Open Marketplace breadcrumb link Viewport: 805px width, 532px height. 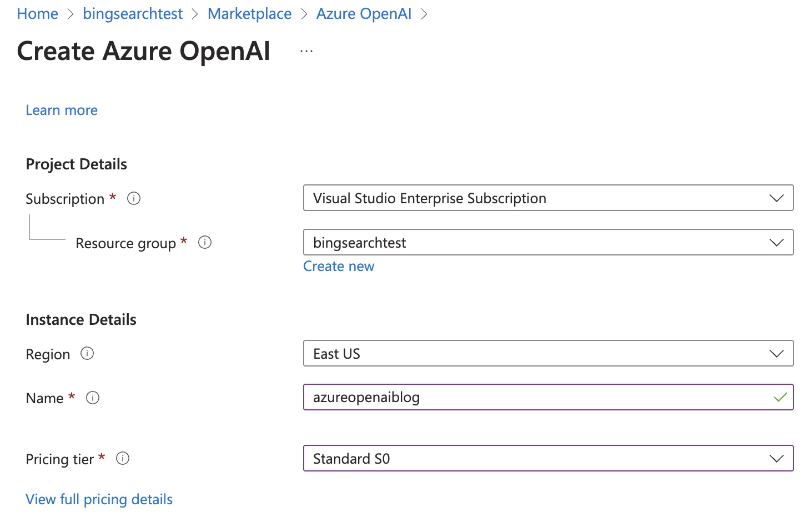click(x=249, y=14)
